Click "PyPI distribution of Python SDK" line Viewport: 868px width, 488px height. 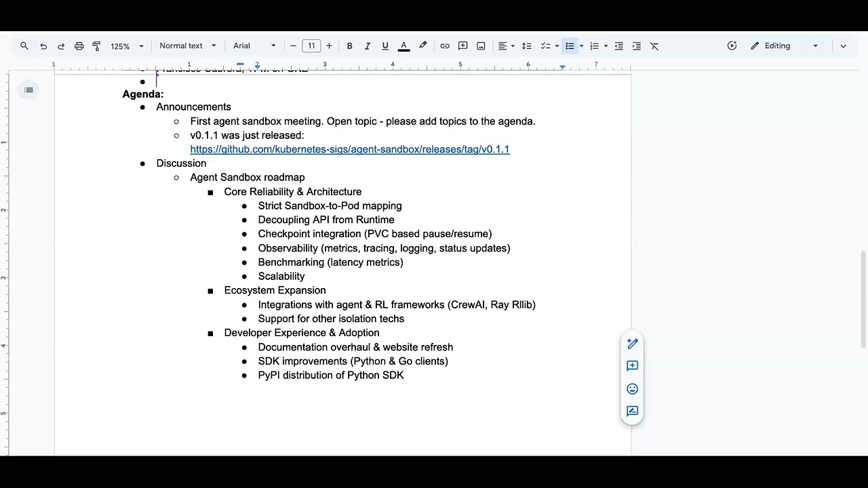[x=331, y=375]
